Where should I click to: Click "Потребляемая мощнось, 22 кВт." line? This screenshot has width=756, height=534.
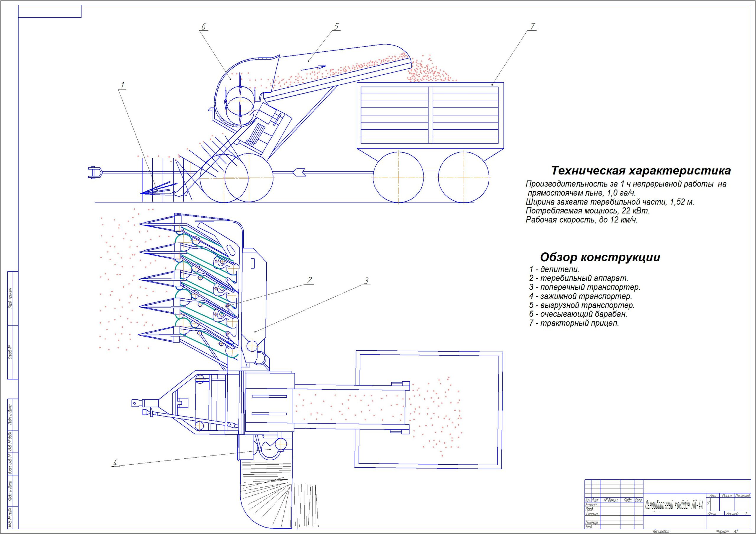pyautogui.click(x=588, y=211)
